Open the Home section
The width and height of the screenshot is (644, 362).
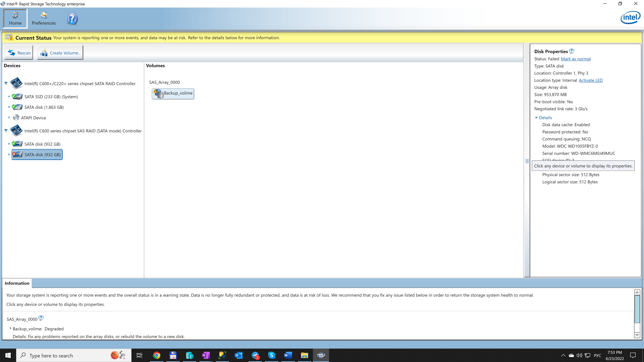point(15,18)
